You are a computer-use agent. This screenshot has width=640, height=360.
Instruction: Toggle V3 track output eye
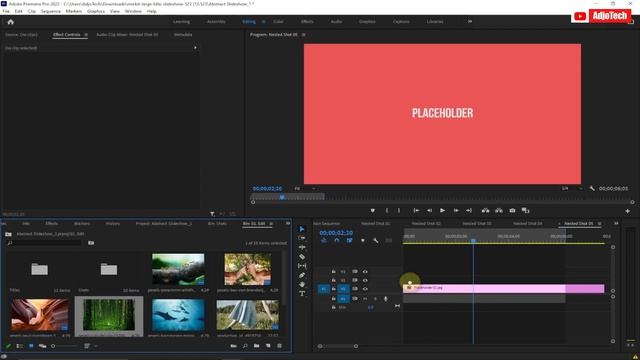point(365,271)
